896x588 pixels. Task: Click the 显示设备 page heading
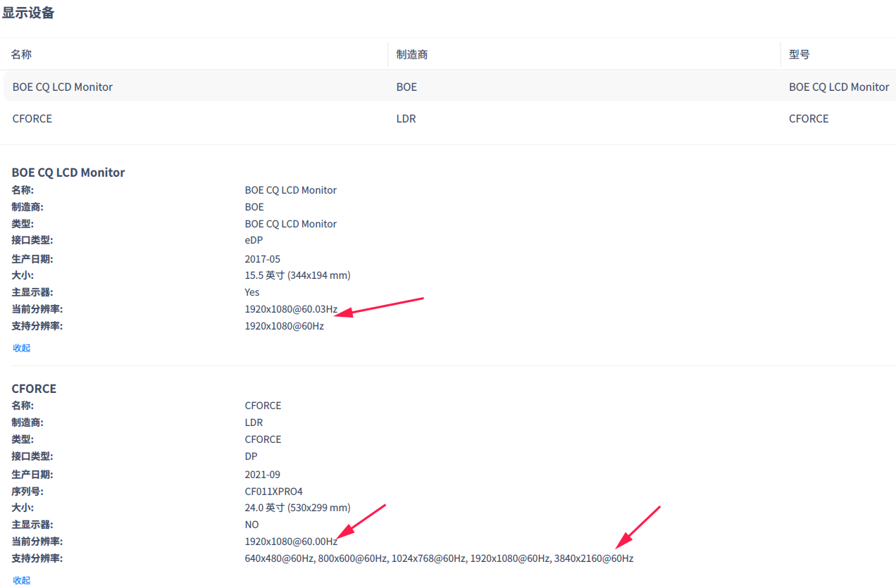[28, 13]
